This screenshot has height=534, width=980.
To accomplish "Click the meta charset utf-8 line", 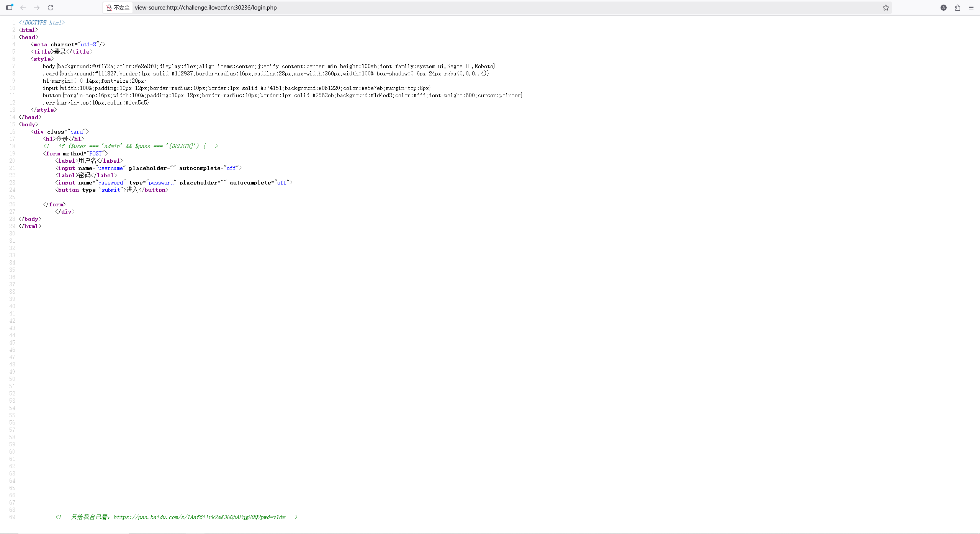I will coord(68,44).
